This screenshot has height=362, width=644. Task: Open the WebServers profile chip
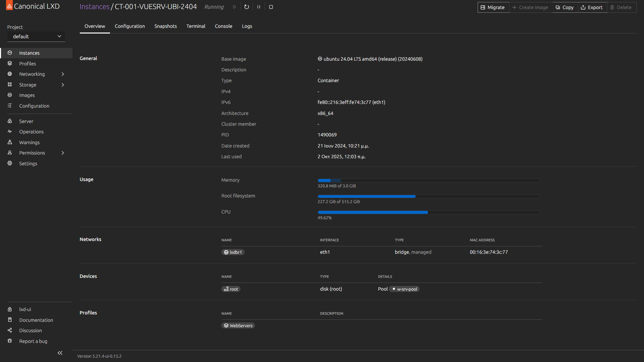coord(238,326)
